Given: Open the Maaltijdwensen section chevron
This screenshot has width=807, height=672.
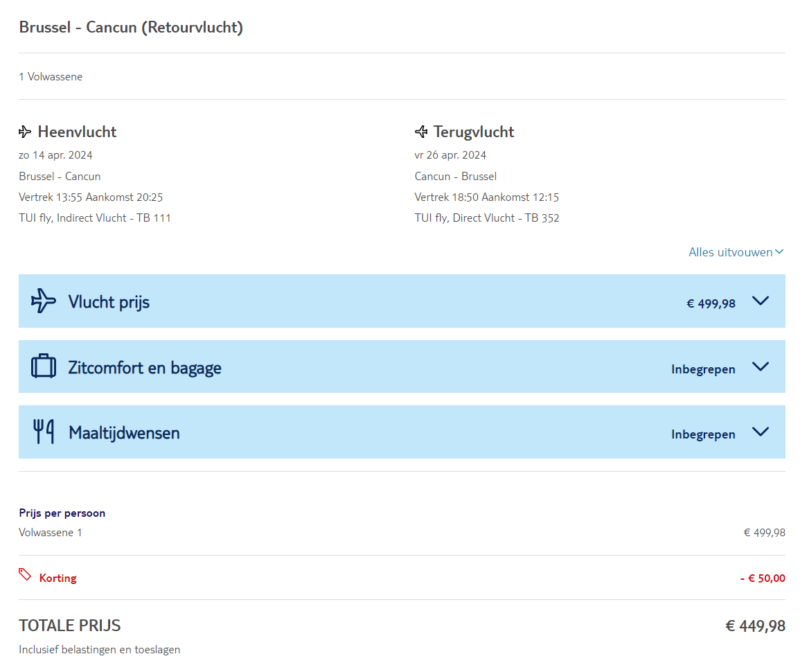Looking at the screenshot, I should (761, 432).
